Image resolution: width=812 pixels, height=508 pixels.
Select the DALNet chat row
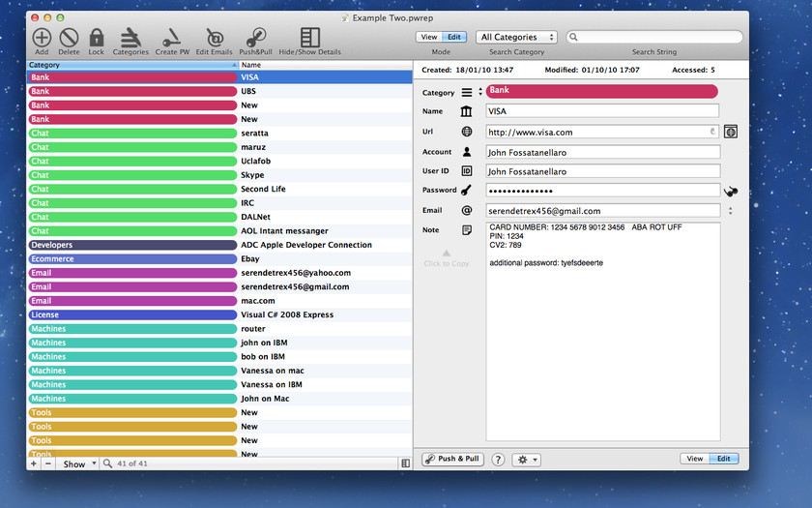tap(219, 217)
